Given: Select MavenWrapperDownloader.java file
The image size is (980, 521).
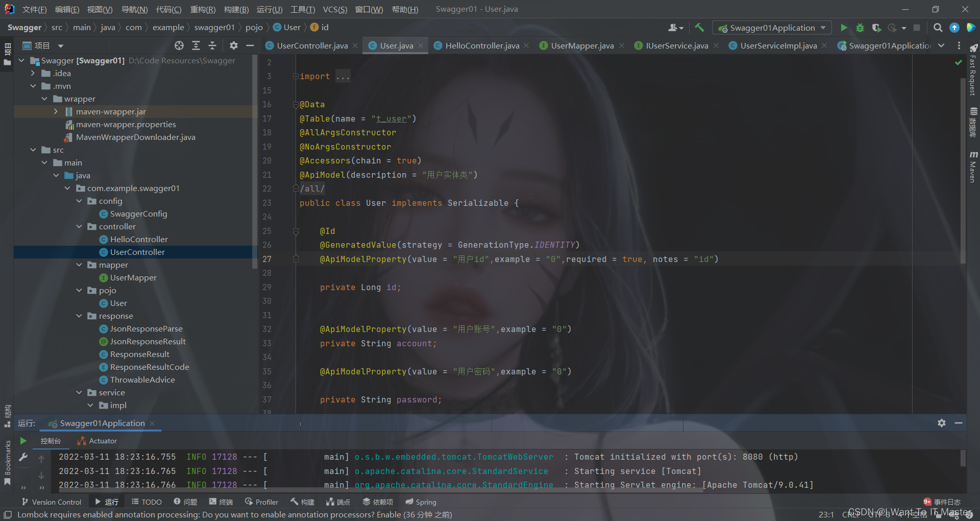Looking at the screenshot, I should [x=135, y=137].
